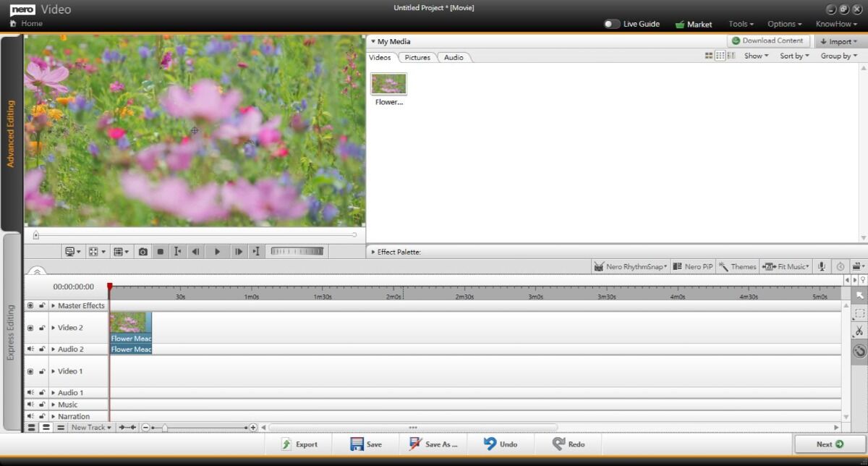Switch to the Pictures tab
The height and width of the screenshot is (466, 868).
417,57
